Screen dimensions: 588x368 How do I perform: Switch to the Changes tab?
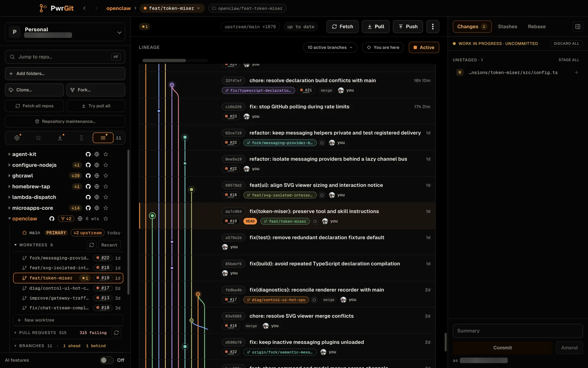472,26
